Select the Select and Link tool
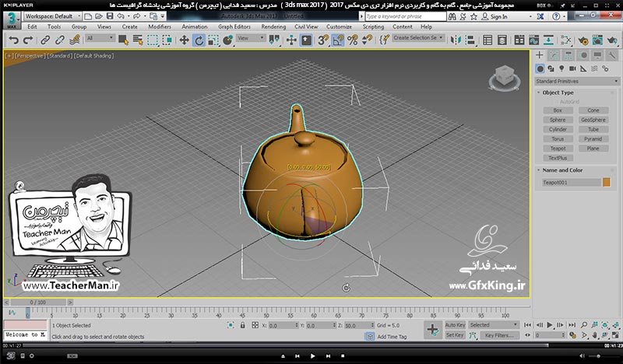This screenshot has width=623, height=364. point(45,40)
